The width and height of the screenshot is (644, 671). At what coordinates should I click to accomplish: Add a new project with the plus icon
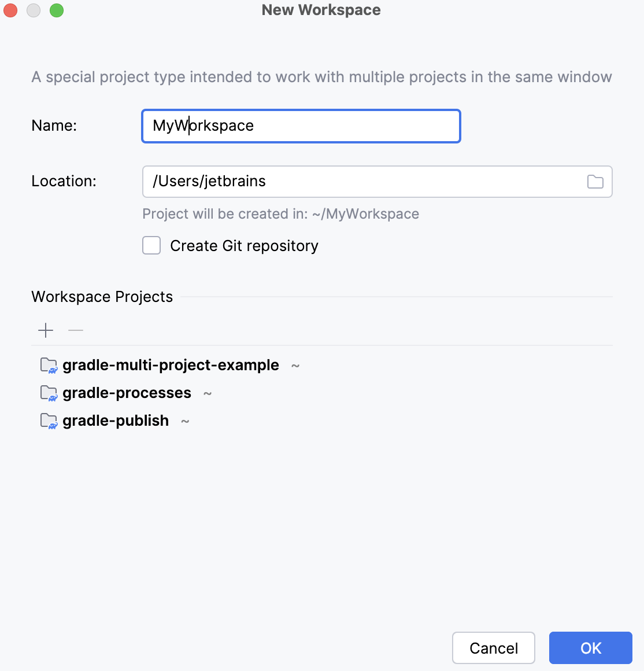click(x=45, y=330)
